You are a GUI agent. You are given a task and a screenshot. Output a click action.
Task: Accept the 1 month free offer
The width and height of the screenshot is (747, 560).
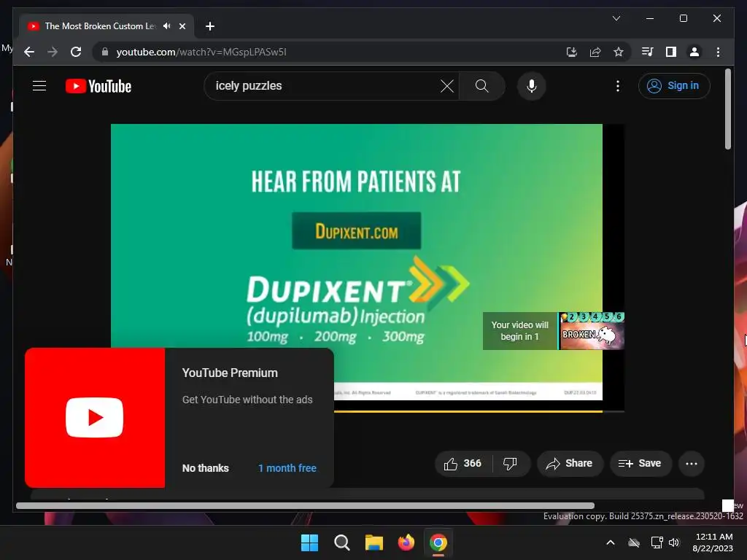point(287,468)
